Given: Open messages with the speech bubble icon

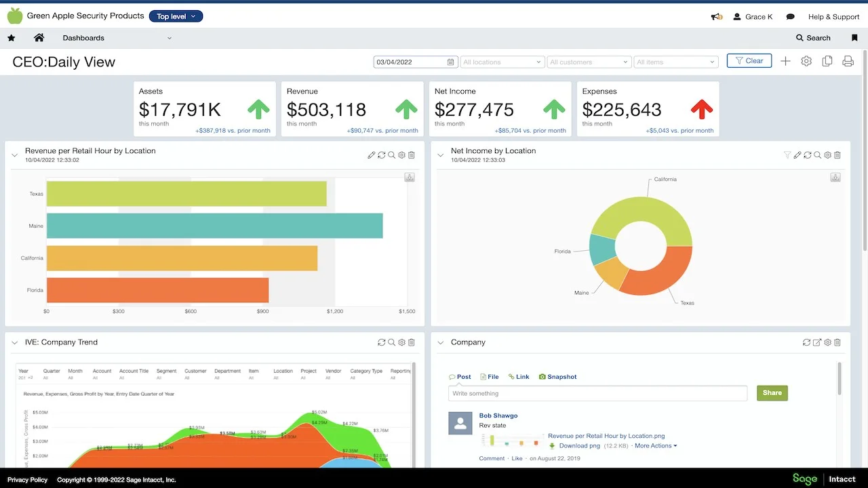Looking at the screenshot, I should pyautogui.click(x=789, y=16).
